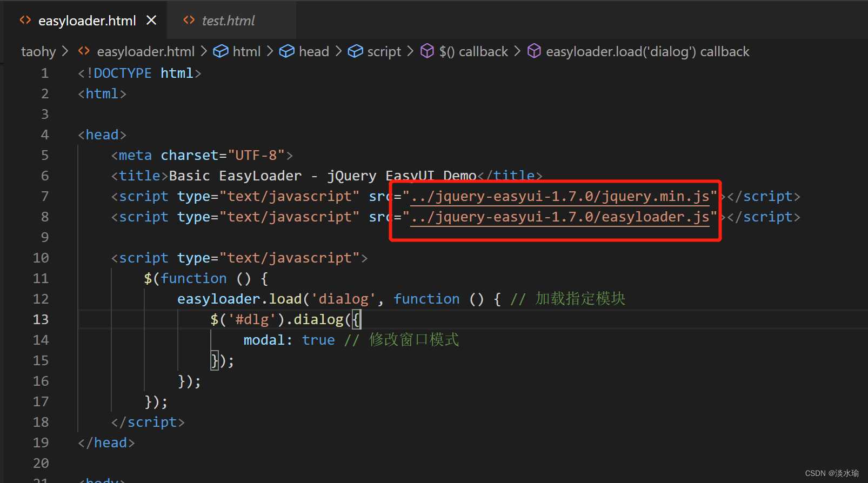Open the head breadcrumb item
The height and width of the screenshot is (483, 868).
pos(313,51)
